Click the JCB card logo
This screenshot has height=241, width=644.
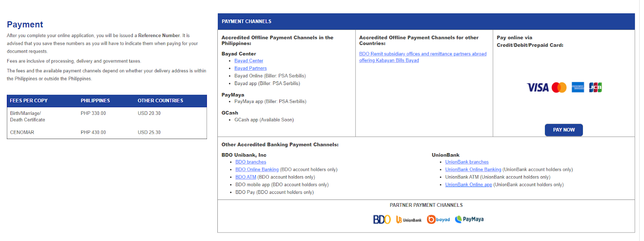pos(595,87)
